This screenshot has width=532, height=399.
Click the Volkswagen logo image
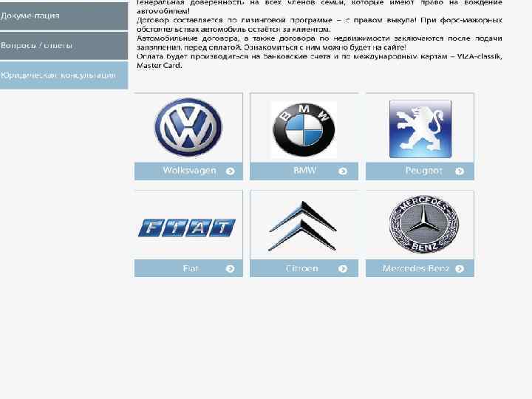tap(188, 127)
